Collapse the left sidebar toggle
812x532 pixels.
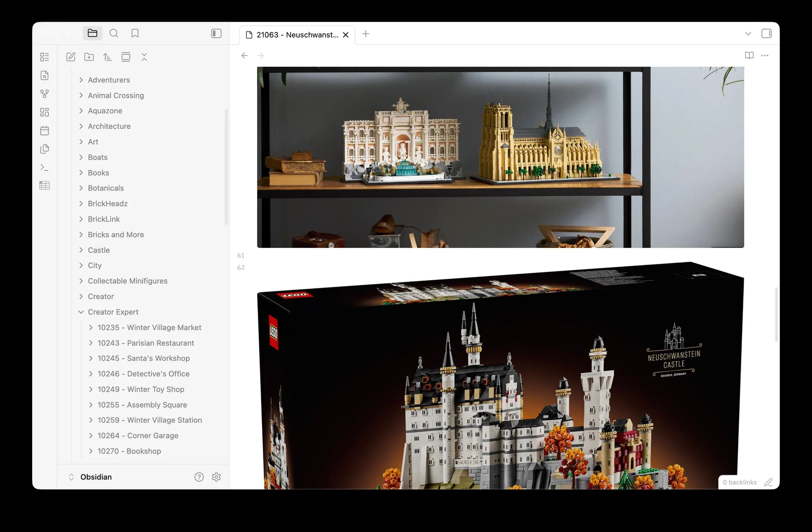[216, 33]
